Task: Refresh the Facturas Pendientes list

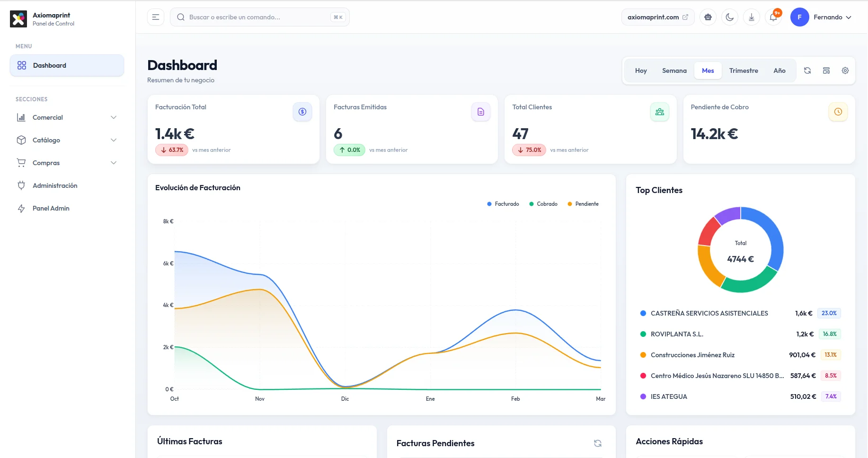Action: (597, 443)
